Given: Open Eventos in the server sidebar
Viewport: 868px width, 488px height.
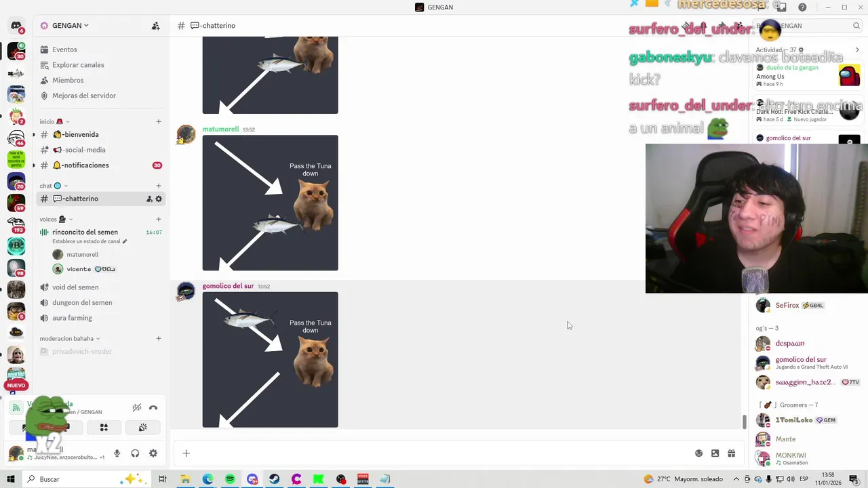Looking at the screenshot, I should 64,49.
